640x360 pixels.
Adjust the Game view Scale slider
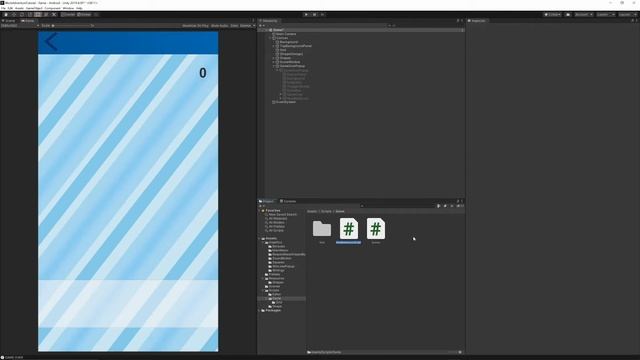tap(73, 26)
